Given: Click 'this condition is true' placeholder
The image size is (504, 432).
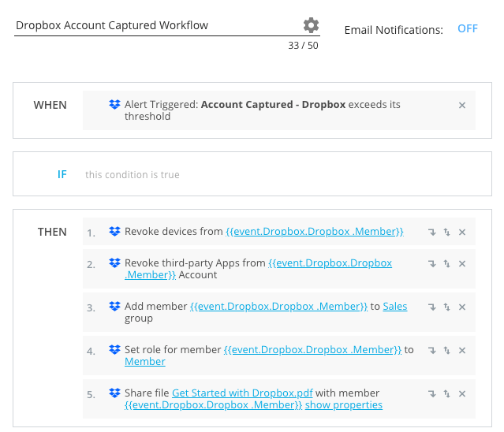Looking at the screenshot, I should point(132,175).
